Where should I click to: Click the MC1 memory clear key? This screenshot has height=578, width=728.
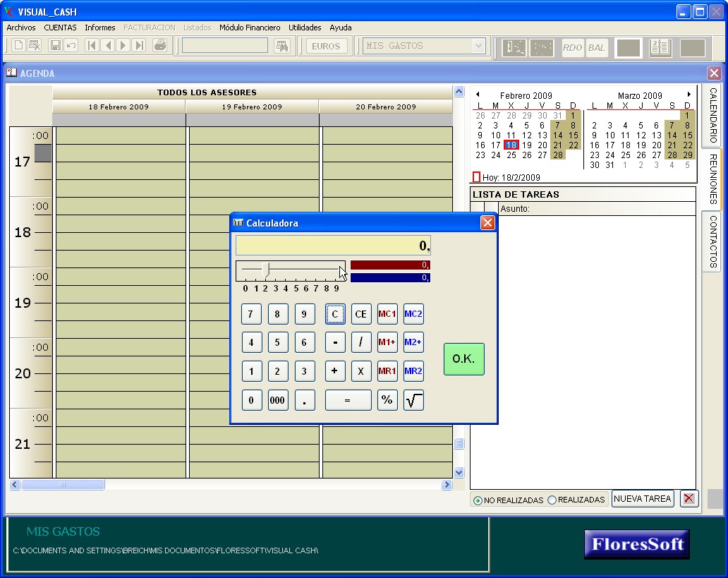tap(387, 314)
